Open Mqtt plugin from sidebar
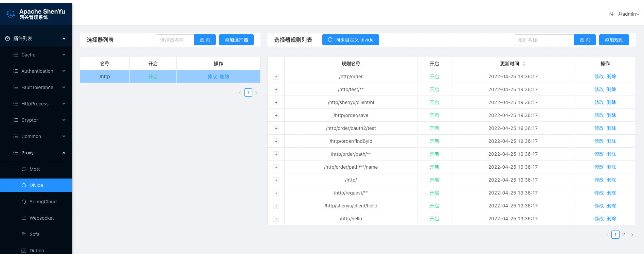This screenshot has width=644, height=254. (34, 169)
